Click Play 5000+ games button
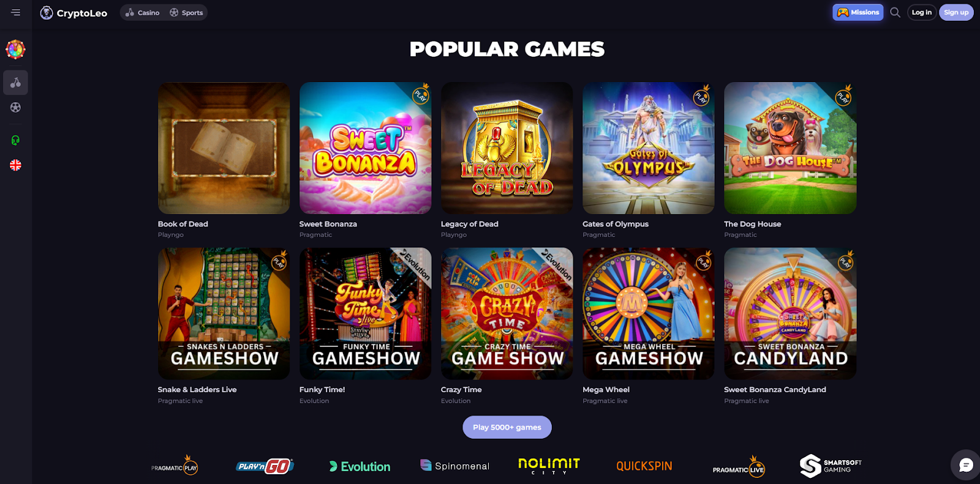Viewport: 980px width, 484px height. (x=507, y=427)
